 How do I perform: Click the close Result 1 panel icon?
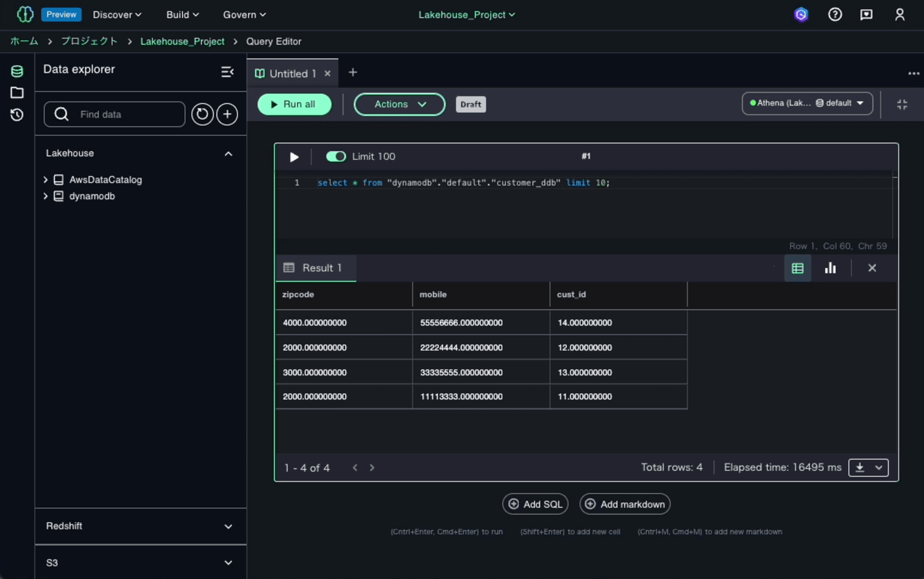(872, 268)
